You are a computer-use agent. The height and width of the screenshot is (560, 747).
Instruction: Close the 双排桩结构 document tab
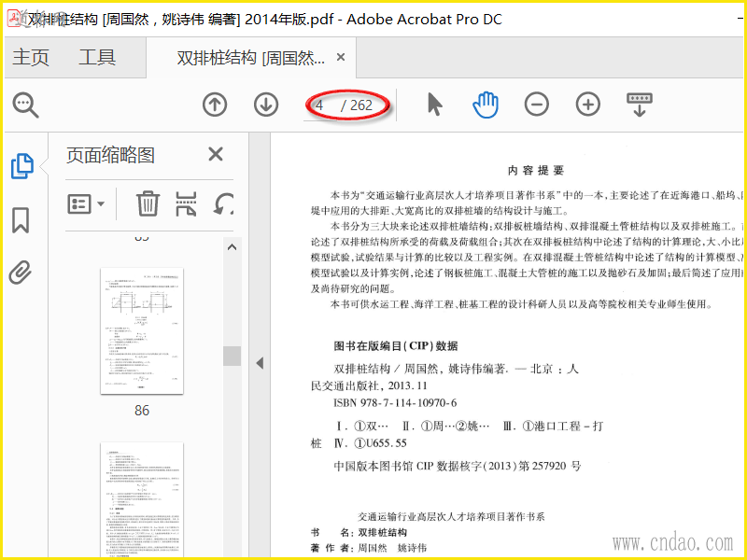pos(341,57)
